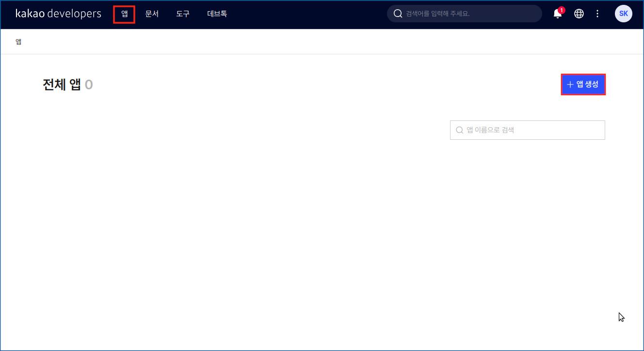Screen dimensions: 644x351
Task: Click the app count number 0
Action: 89,85
